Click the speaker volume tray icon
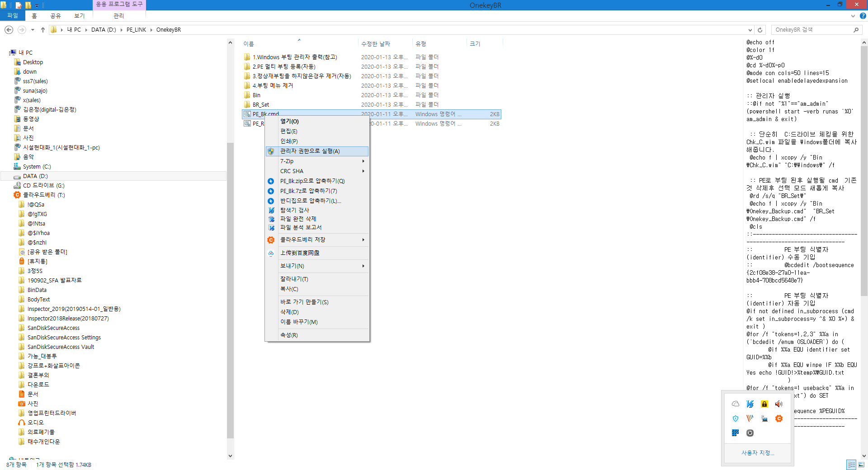 click(x=779, y=404)
